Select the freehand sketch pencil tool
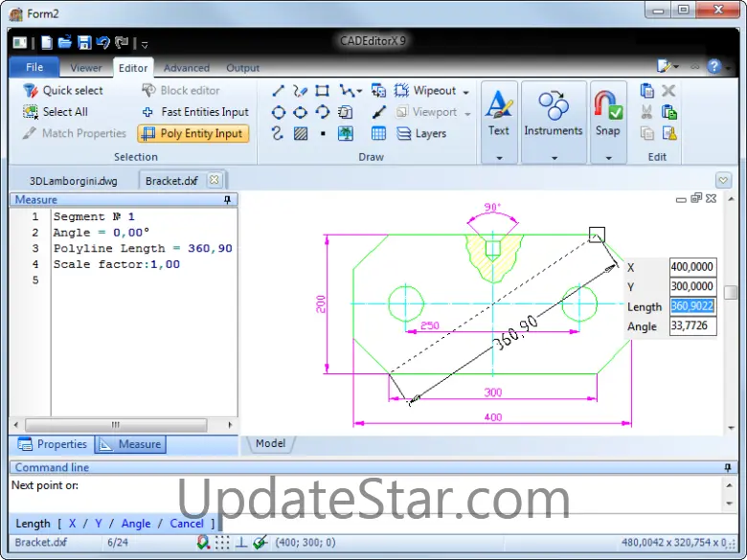747x560 pixels. click(300, 91)
